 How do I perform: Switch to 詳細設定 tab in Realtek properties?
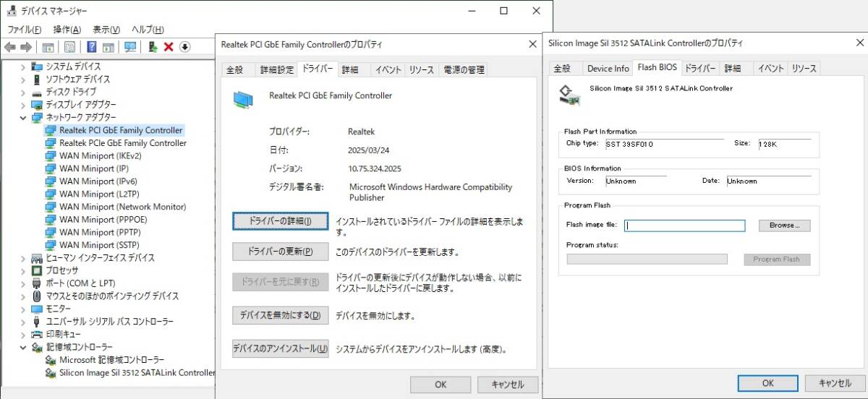coord(277,70)
